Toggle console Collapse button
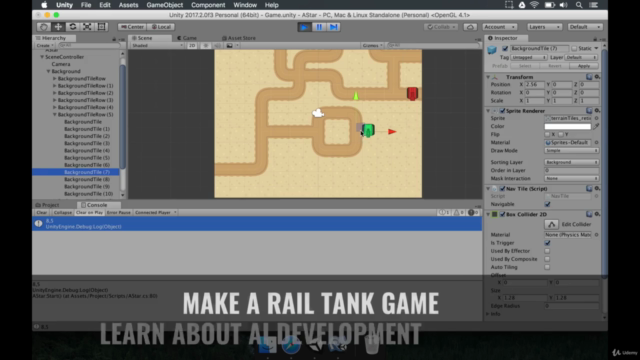Image resolution: width=640 pixels, height=360 pixels. [62, 213]
